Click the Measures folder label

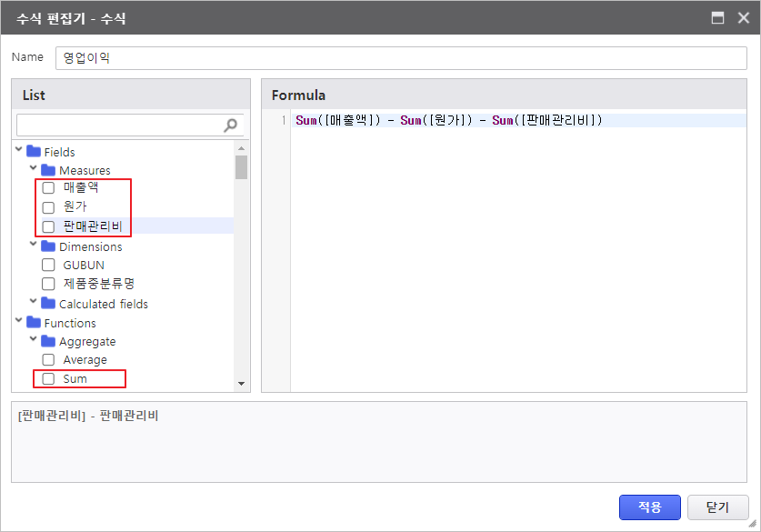pyautogui.click(x=85, y=170)
